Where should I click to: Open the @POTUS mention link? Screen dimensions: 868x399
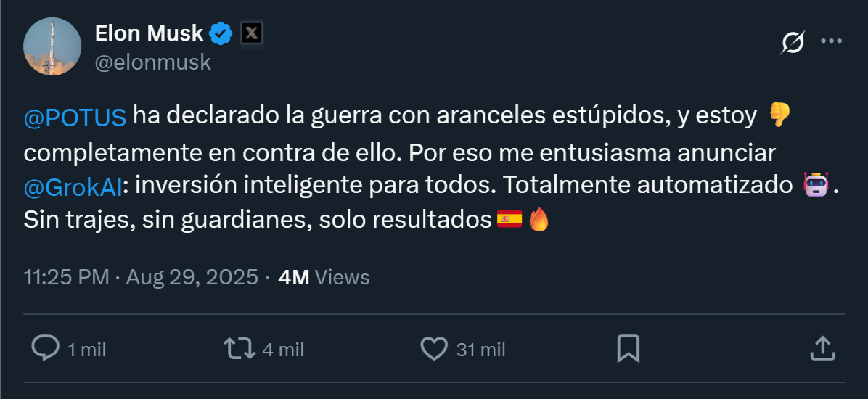75,116
